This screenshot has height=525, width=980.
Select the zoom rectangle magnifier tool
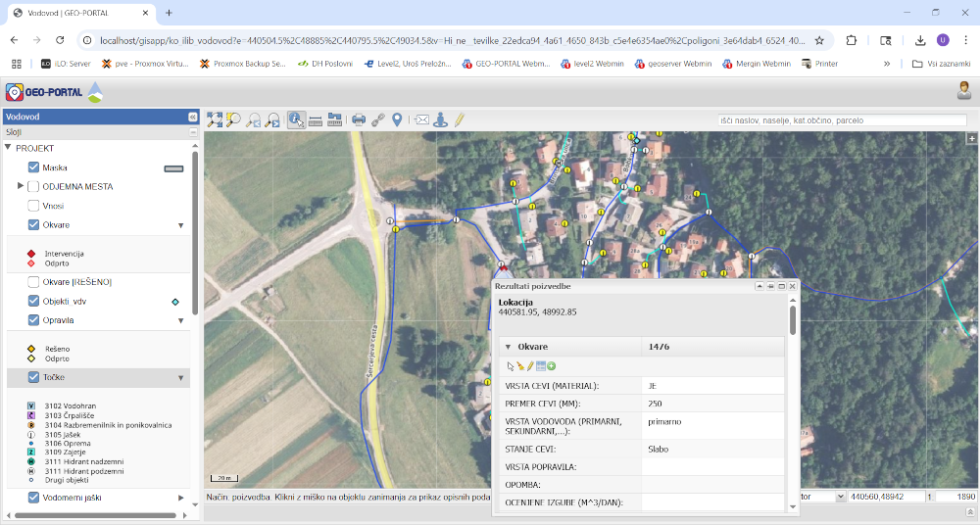point(234,120)
